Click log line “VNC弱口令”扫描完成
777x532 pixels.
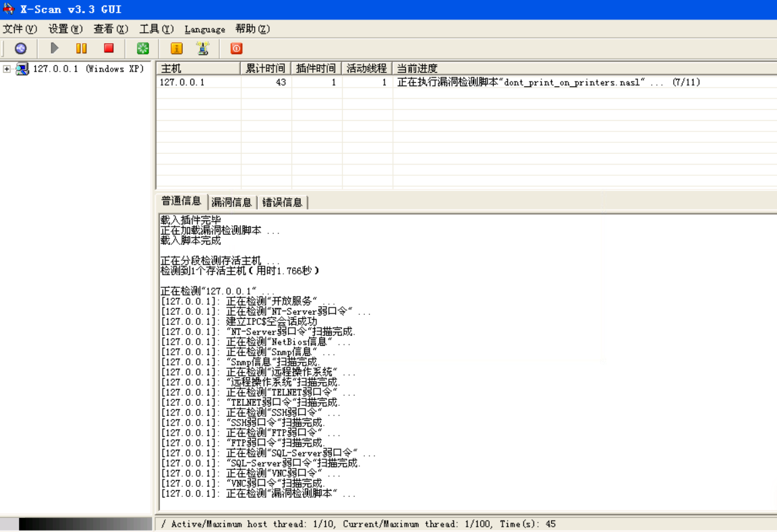click(243, 483)
